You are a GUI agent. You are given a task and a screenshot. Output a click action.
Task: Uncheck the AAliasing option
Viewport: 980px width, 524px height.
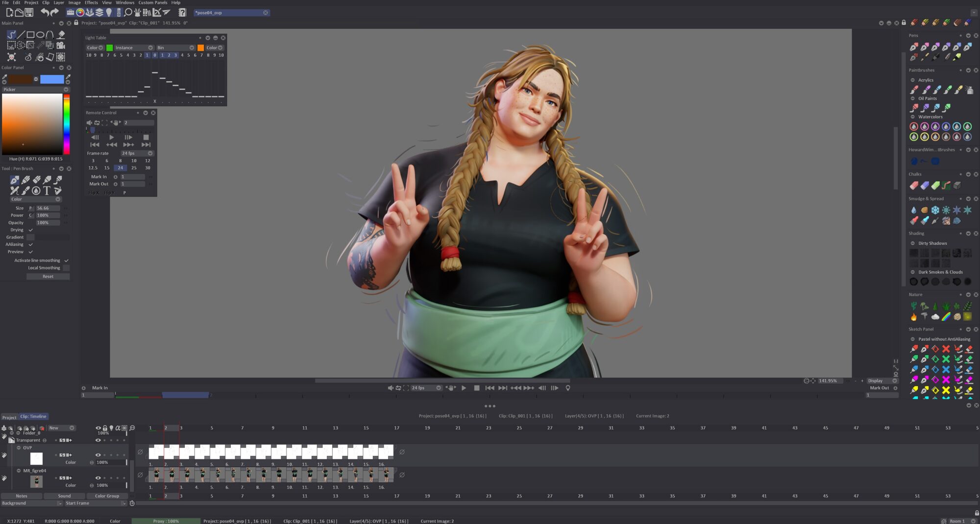(31, 244)
